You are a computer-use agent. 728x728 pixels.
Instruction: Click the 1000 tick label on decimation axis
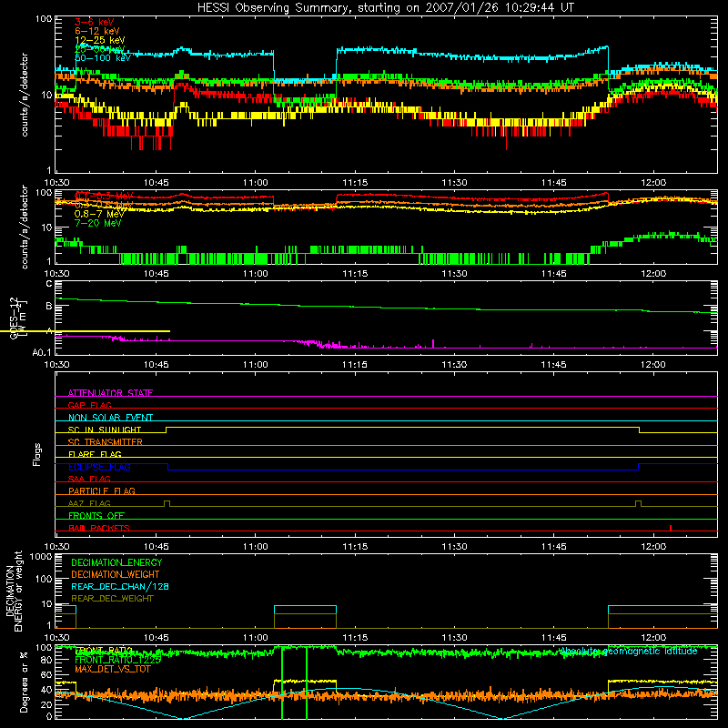click(41, 557)
